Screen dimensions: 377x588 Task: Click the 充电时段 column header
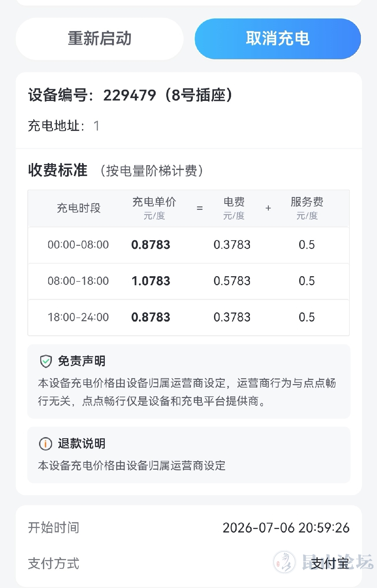point(79,208)
